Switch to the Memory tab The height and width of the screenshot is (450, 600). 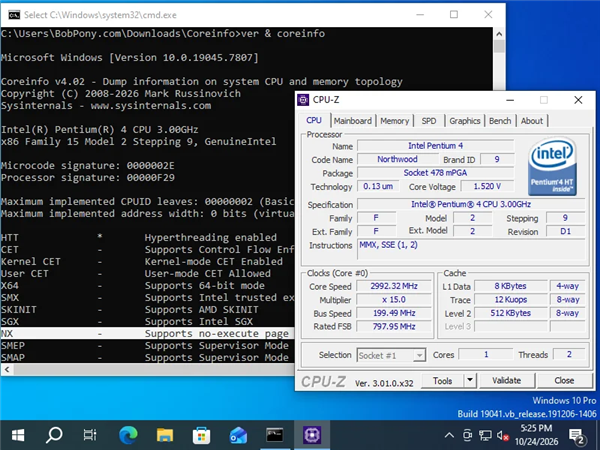click(395, 121)
